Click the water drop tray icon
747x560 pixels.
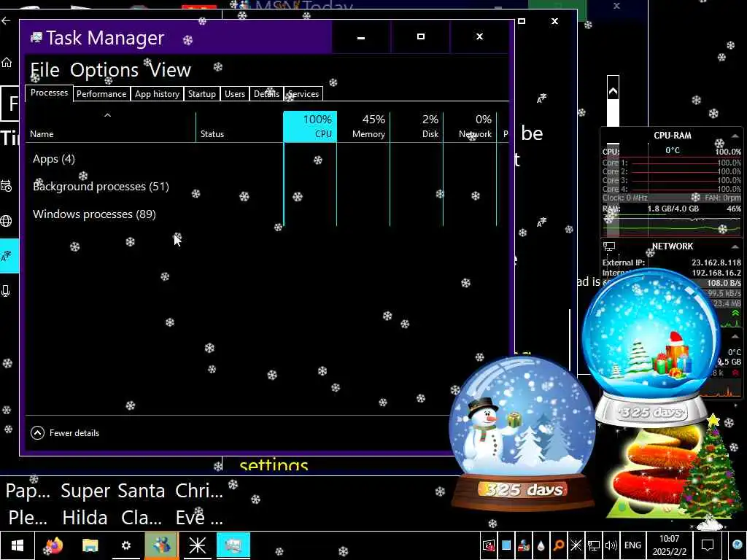click(541, 545)
